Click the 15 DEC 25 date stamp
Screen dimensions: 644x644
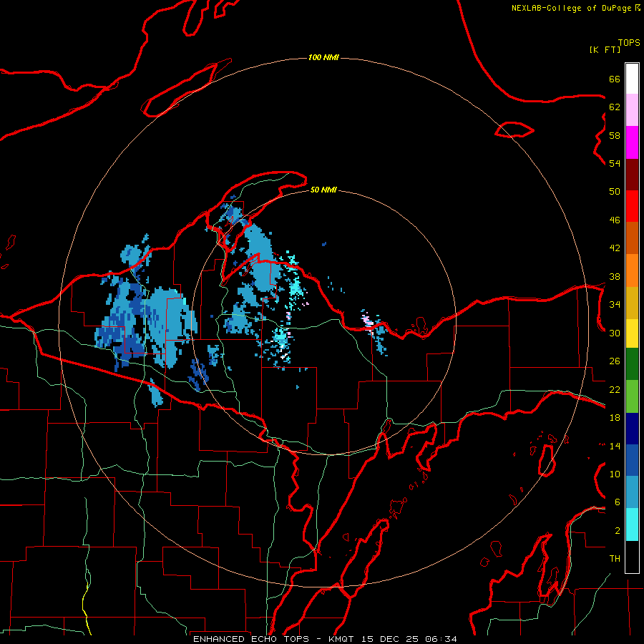[x=390, y=639]
